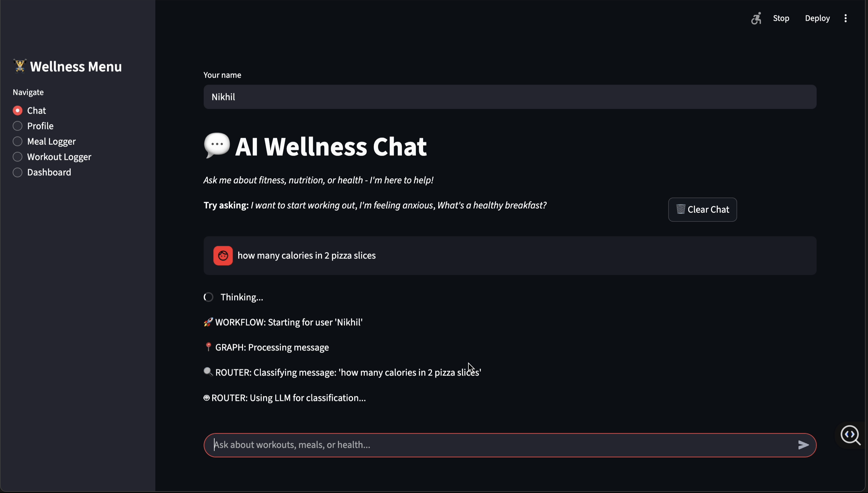This screenshot has width=868, height=493.
Task: Select the Chat radio under Navigate
Action: click(x=17, y=110)
